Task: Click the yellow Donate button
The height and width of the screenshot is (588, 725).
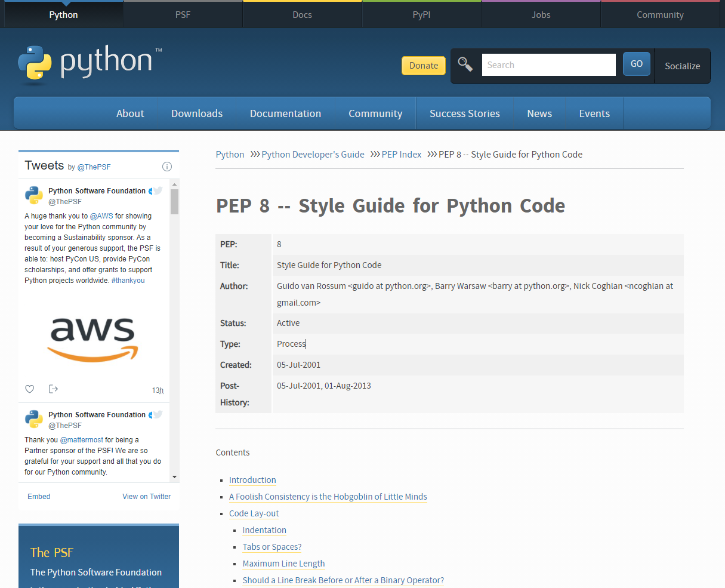Action: coord(424,66)
